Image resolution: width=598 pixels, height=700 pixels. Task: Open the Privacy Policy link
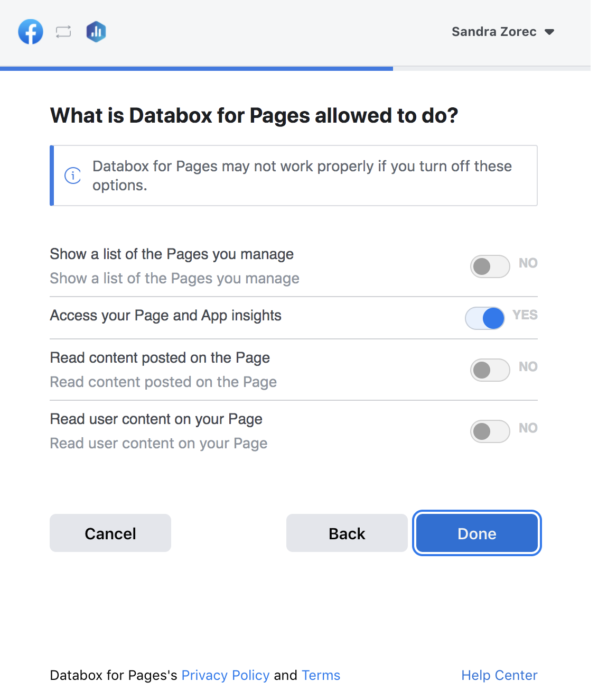pyautogui.click(x=226, y=675)
